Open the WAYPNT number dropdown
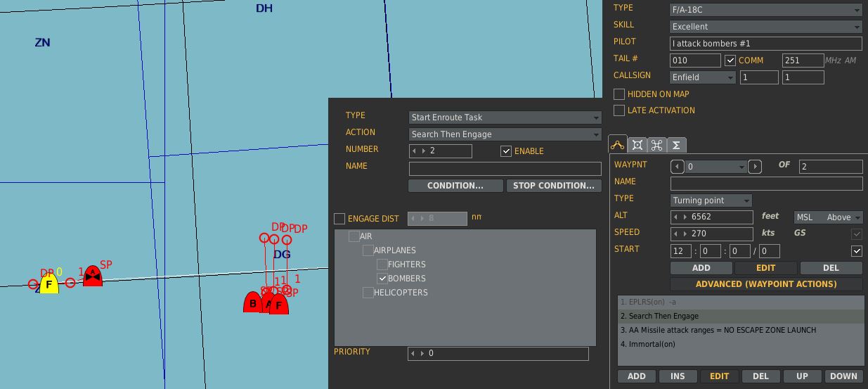This screenshot has width=868, height=389. [x=716, y=167]
